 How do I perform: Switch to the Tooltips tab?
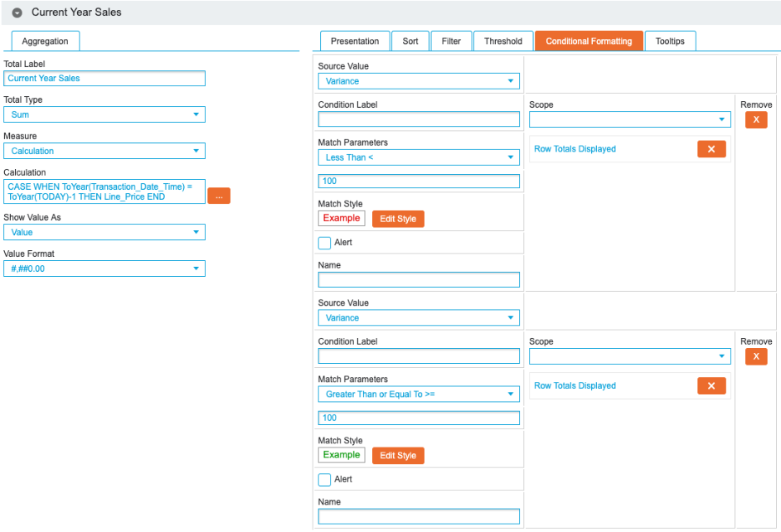(x=670, y=41)
